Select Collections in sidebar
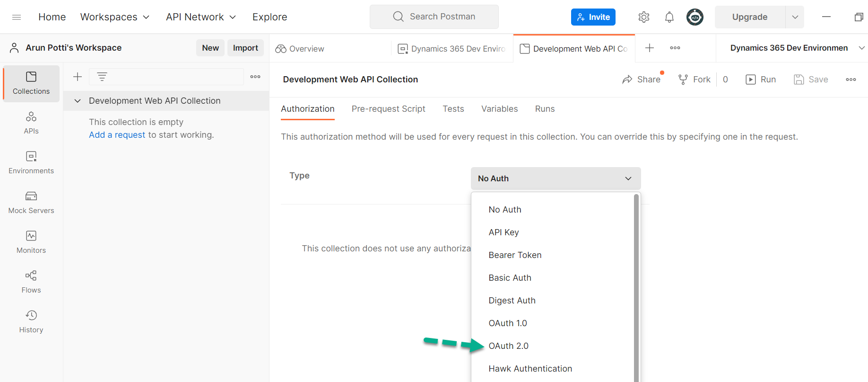The height and width of the screenshot is (382, 868). point(31,83)
